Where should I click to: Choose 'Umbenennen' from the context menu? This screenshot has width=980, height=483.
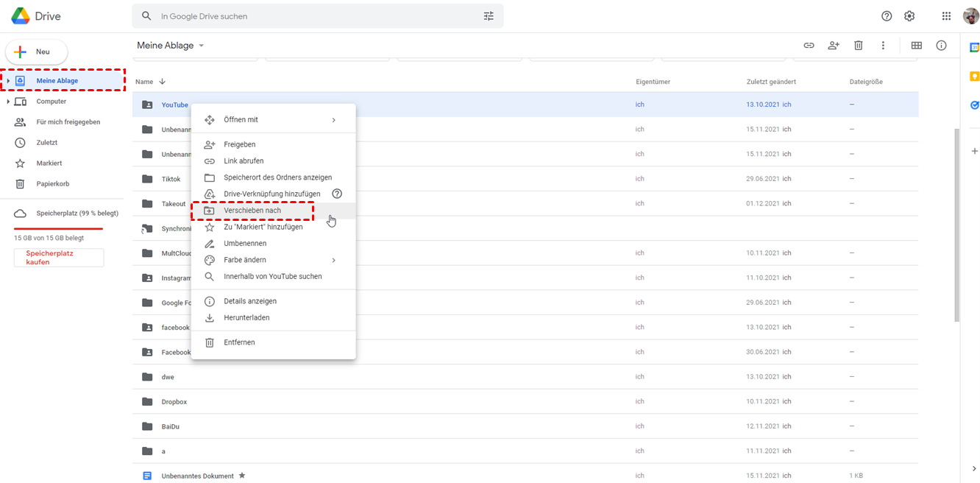pyautogui.click(x=245, y=244)
